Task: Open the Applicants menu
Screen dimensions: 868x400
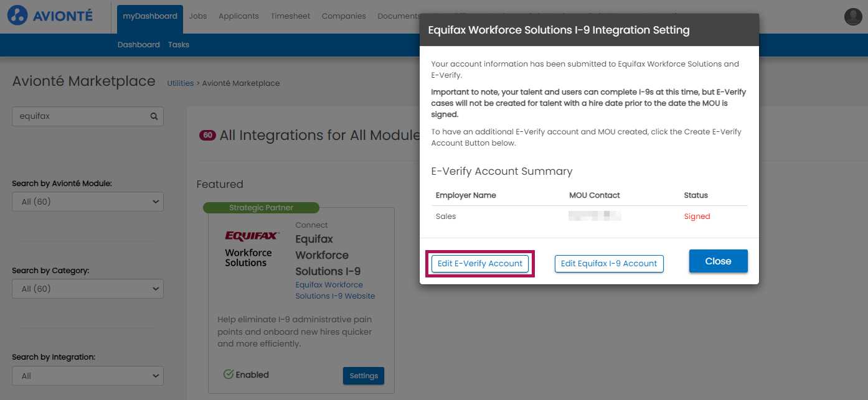Action: pos(238,16)
